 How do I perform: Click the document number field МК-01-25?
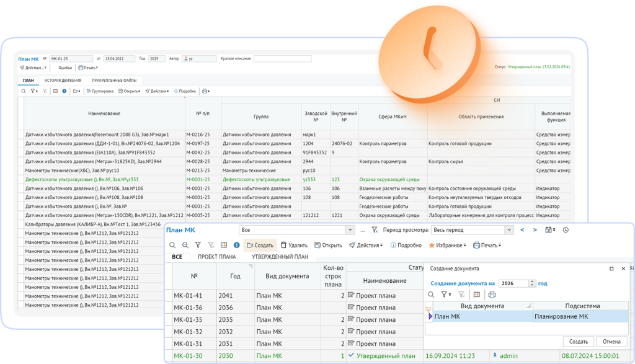[x=71, y=59]
